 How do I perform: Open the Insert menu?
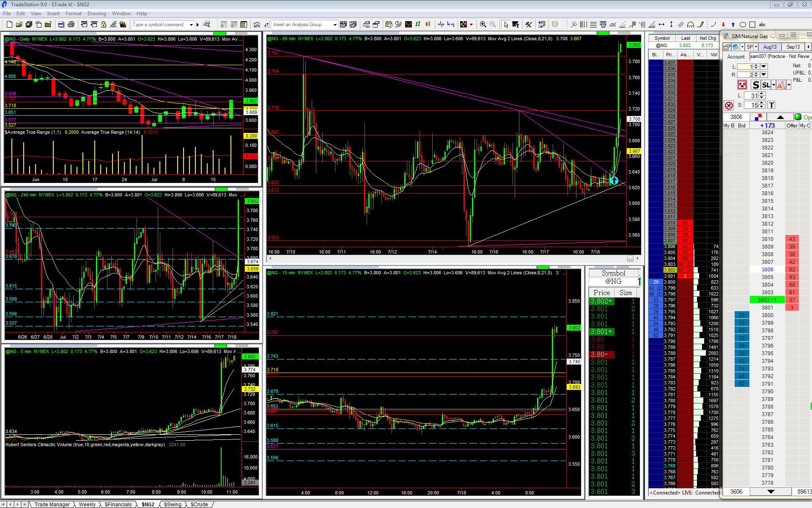[53, 14]
